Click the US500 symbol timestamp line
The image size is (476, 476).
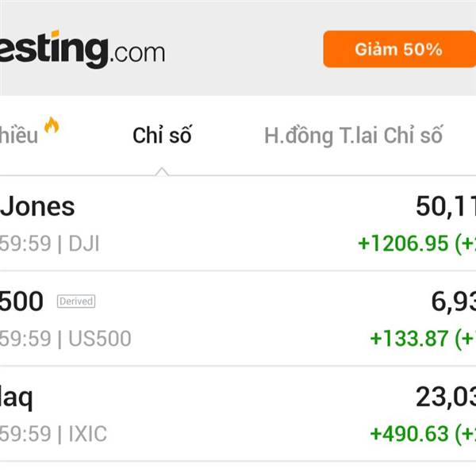(x=65, y=339)
